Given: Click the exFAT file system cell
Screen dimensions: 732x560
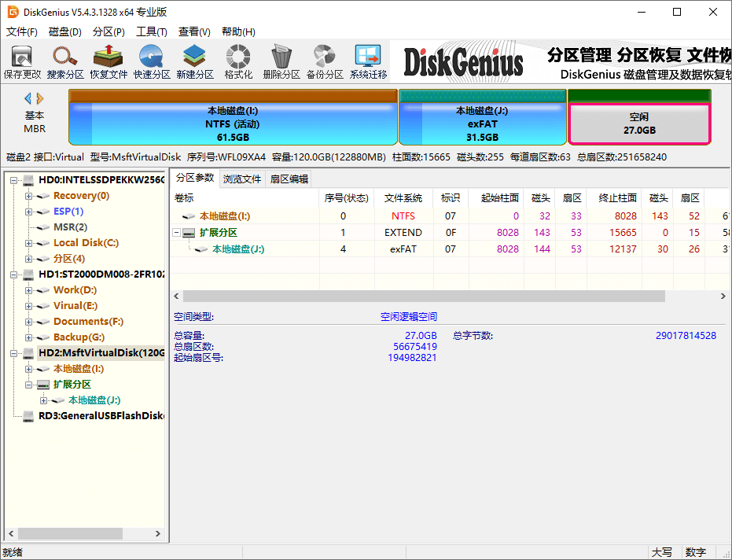Looking at the screenshot, I should 403,249.
